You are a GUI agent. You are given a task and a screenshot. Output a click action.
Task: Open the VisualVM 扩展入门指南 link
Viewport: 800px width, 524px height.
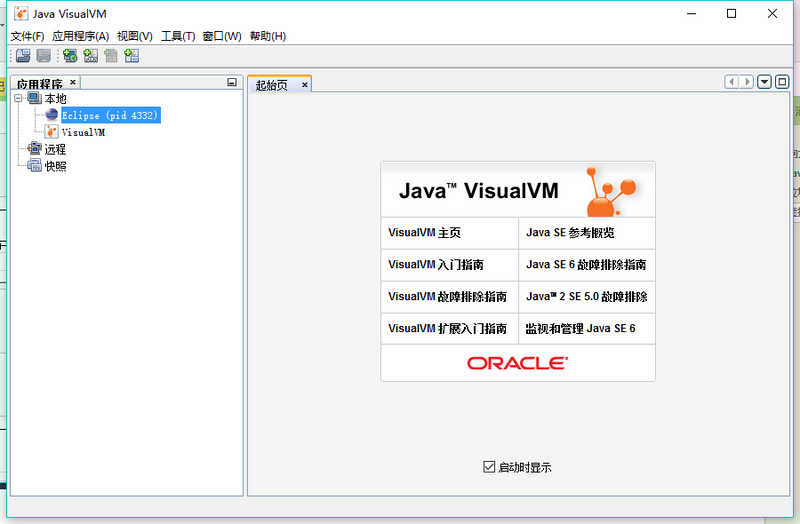(447, 328)
